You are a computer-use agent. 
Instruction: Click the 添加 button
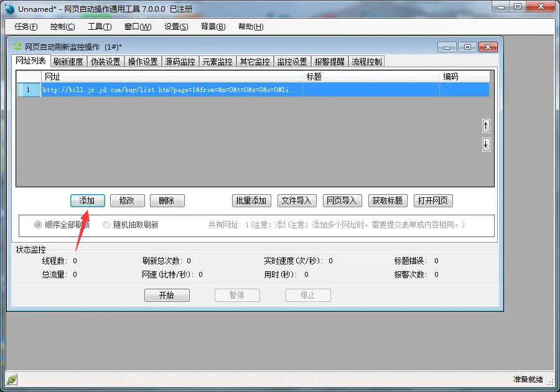[x=88, y=200]
